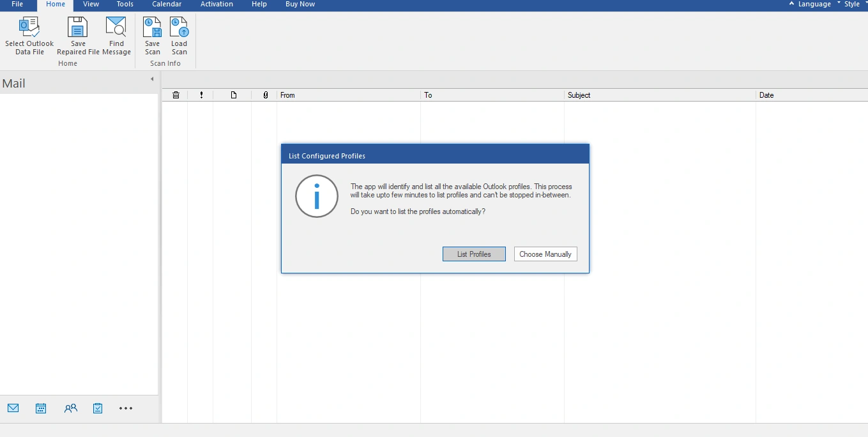Open Contacts (people) view icon
Viewport: 868px width, 437px height.
70,408
